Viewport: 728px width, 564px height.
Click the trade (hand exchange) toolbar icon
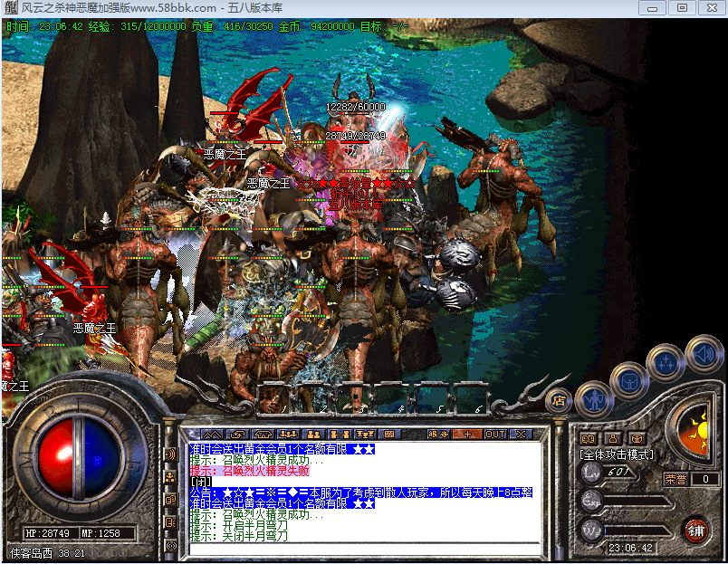(x=237, y=435)
